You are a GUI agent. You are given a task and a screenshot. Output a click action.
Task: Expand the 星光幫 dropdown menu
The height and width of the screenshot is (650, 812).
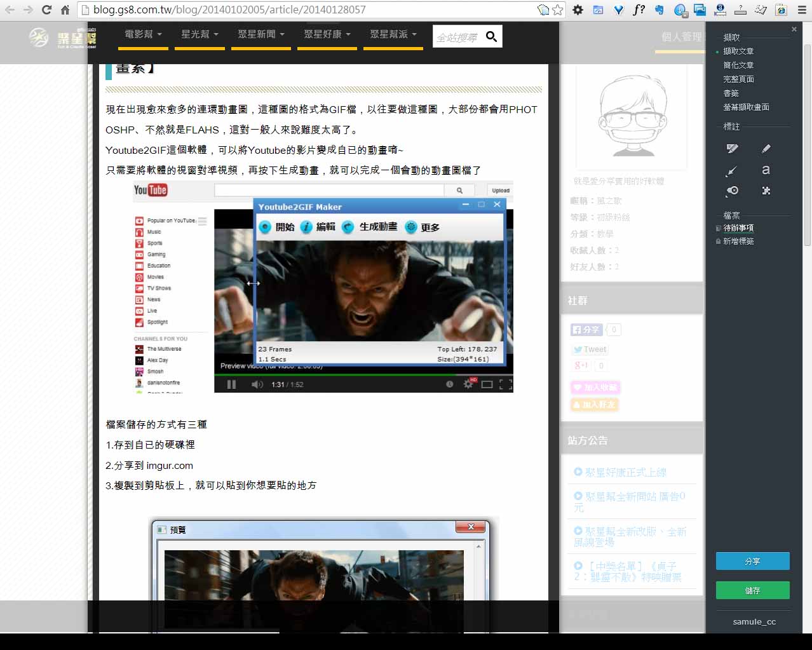200,34
